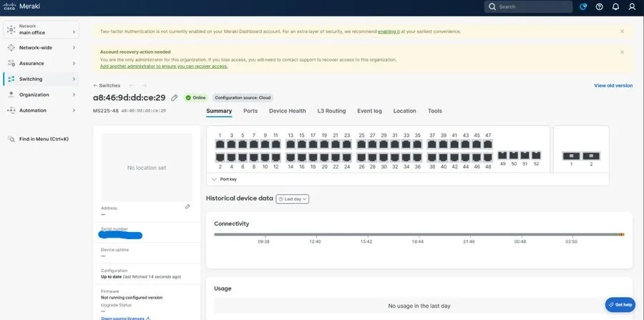Click the enabling it two-factor link

[389, 31]
